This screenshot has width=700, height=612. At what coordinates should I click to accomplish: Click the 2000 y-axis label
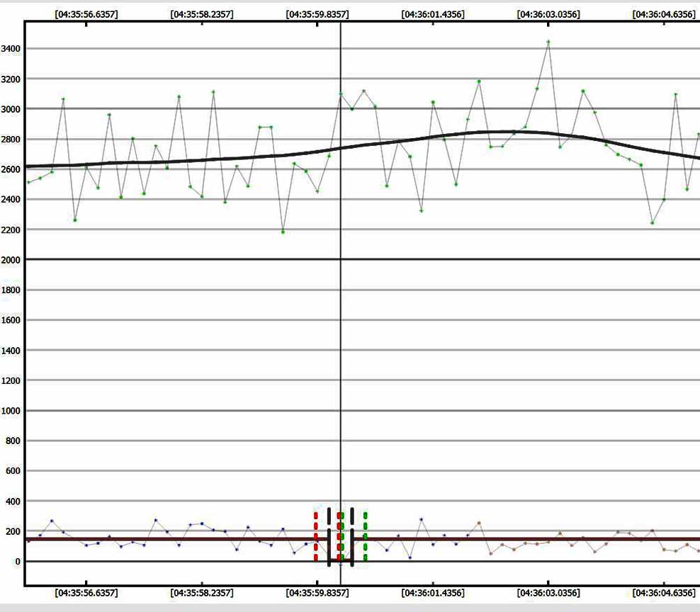pos(10,260)
